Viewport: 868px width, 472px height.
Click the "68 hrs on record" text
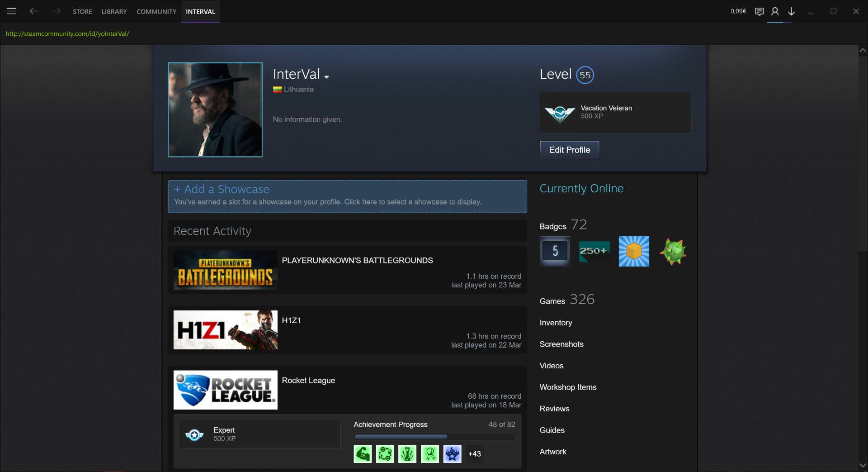[495, 396]
